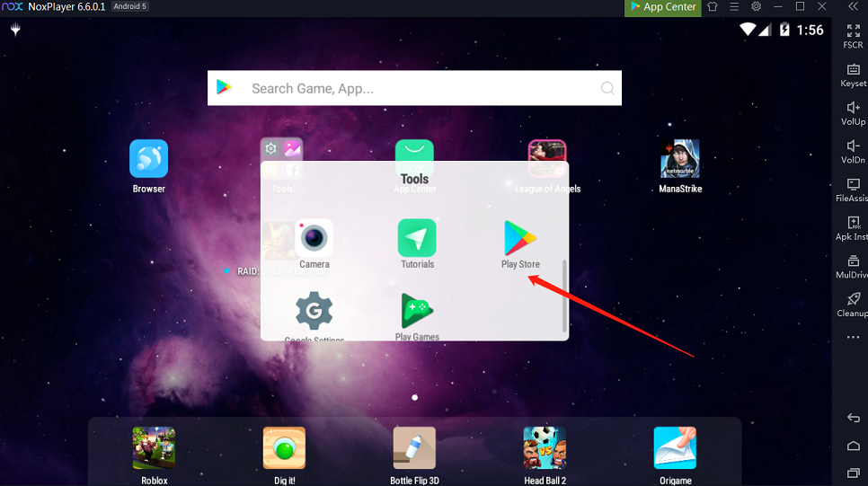Click the home page indicator dot
The height and width of the screenshot is (486, 868).
click(x=414, y=397)
